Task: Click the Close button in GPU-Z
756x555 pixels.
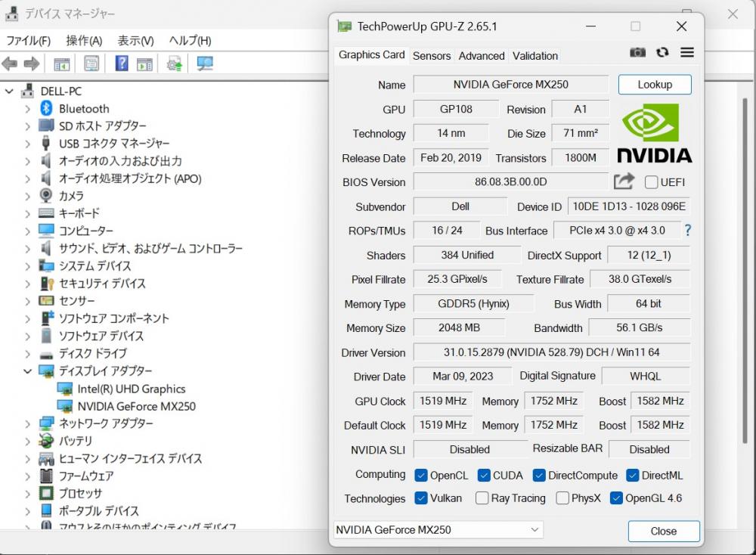Action: pos(664,531)
